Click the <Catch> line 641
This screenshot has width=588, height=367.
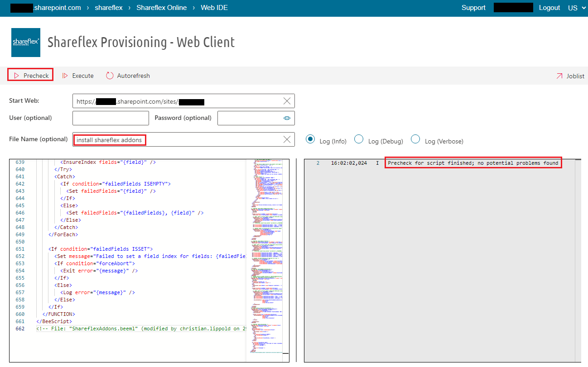pos(65,176)
